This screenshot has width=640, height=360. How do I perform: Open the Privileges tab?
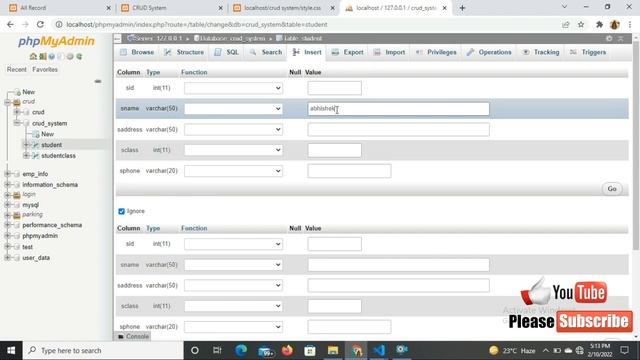click(x=436, y=52)
